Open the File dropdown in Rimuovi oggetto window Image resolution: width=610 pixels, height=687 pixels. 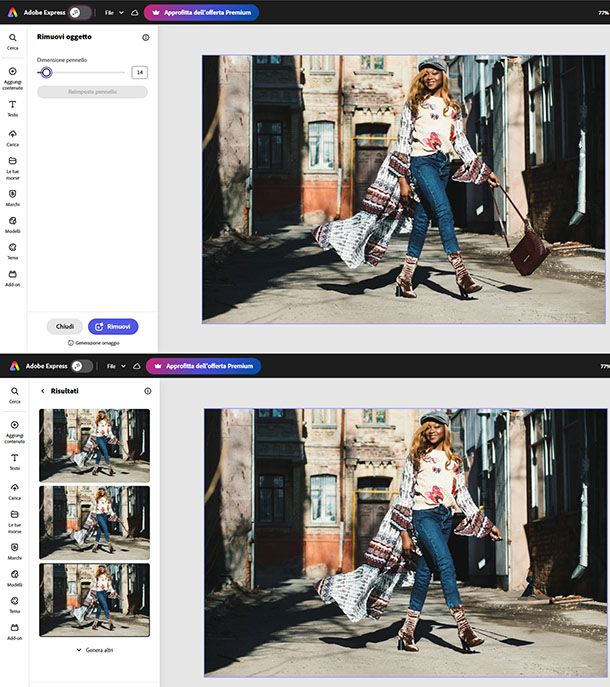click(114, 13)
